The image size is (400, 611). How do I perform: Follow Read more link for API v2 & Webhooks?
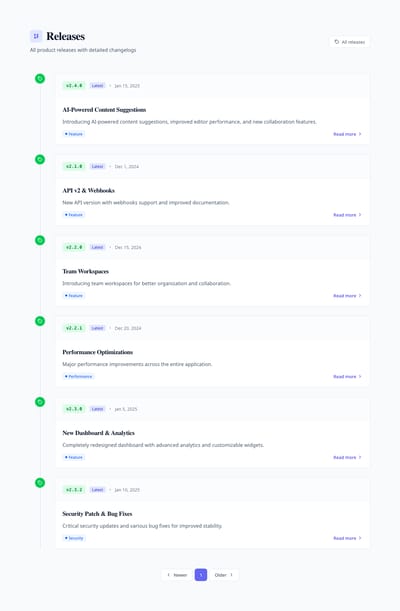[x=347, y=215]
